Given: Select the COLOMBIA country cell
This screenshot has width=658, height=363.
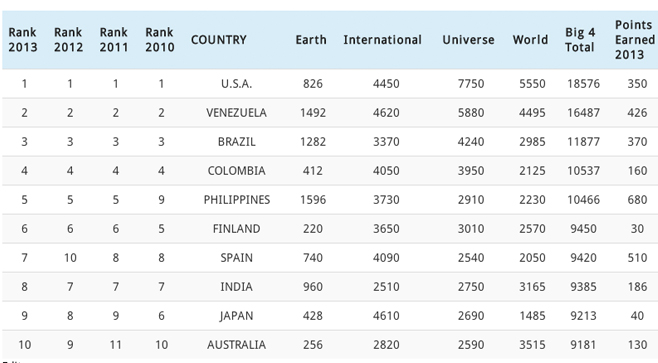Looking at the screenshot, I should pos(237,171).
